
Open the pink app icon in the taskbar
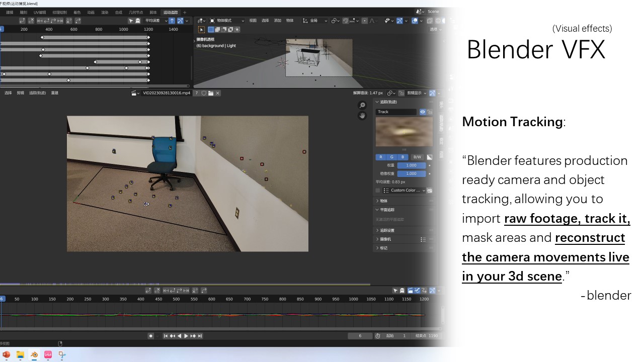pos(48,354)
